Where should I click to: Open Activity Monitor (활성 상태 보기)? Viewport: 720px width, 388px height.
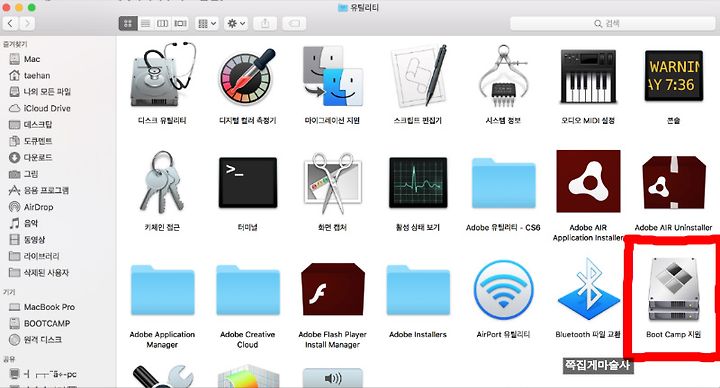(x=418, y=183)
